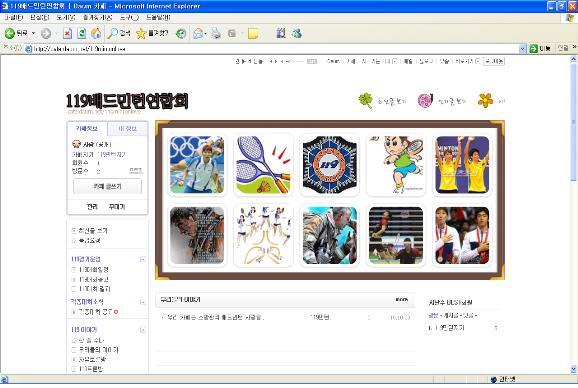Click the 꾸미기 link in sidebar
578x388 pixels.
click(117, 207)
